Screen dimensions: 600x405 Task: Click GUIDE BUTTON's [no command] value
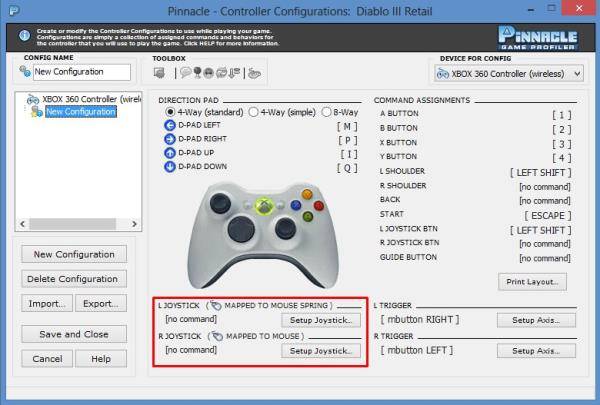[x=545, y=258]
